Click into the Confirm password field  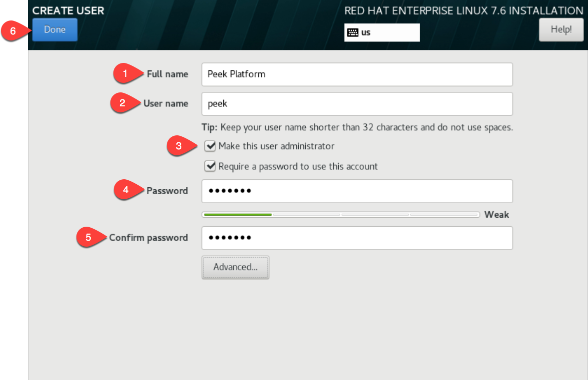[357, 238]
